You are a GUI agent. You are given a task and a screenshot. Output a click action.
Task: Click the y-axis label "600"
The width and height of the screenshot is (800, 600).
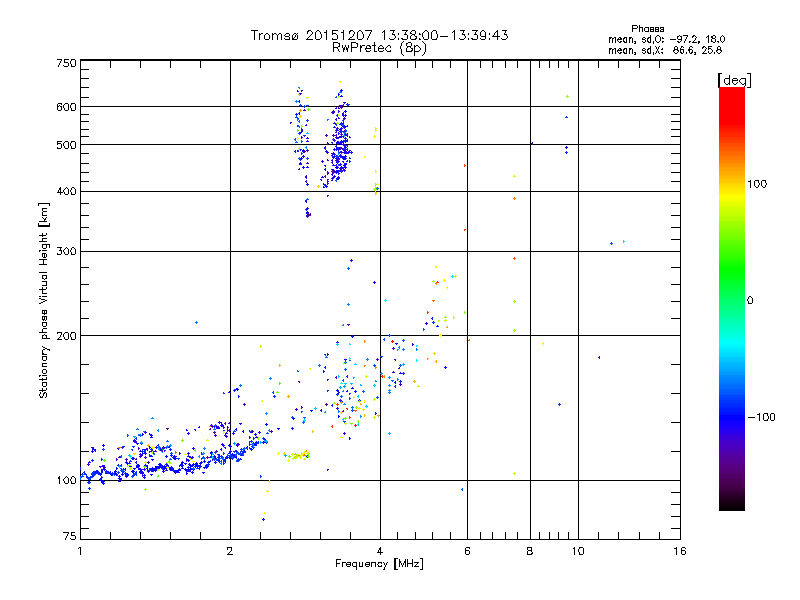point(66,107)
